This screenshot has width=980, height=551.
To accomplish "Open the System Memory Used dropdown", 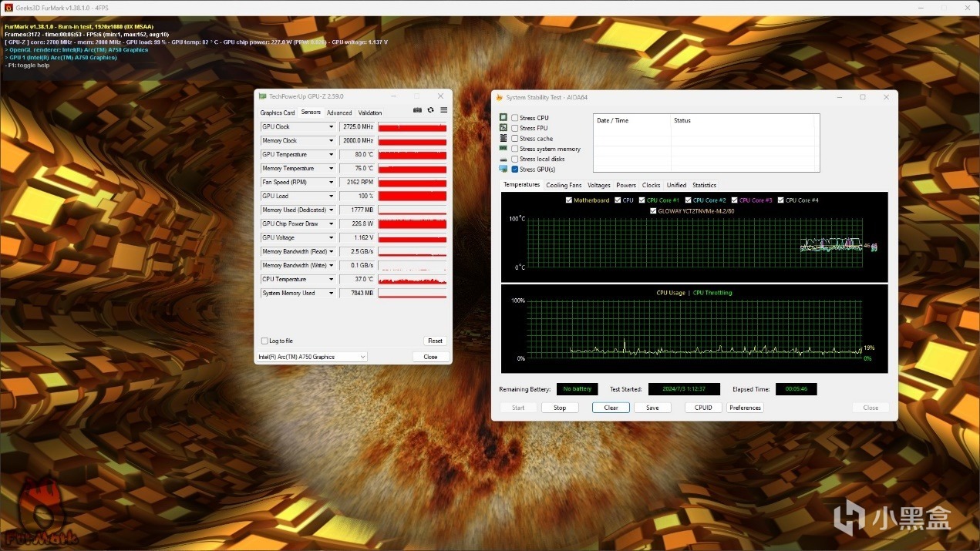I will pyautogui.click(x=332, y=294).
